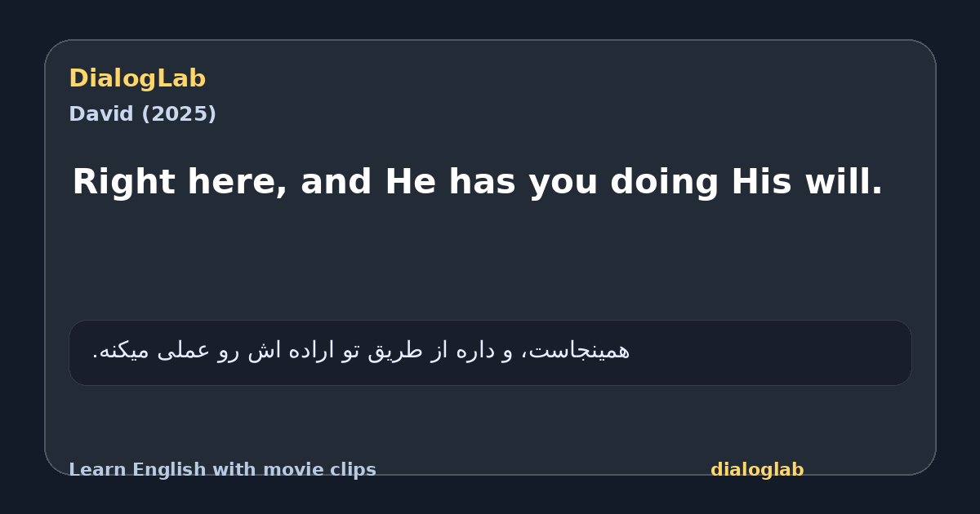980x514 pixels.
Task: Open the David (2025) movie title
Action: coord(142,114)
